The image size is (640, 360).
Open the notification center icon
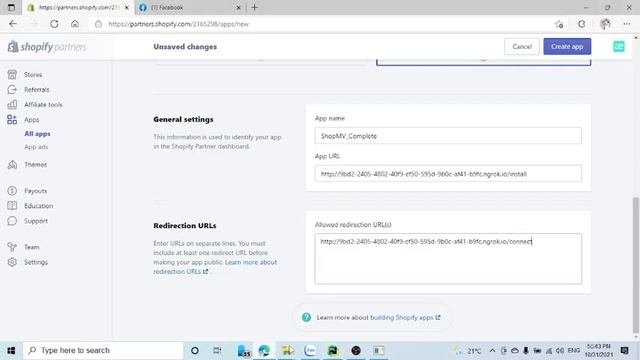624,350
